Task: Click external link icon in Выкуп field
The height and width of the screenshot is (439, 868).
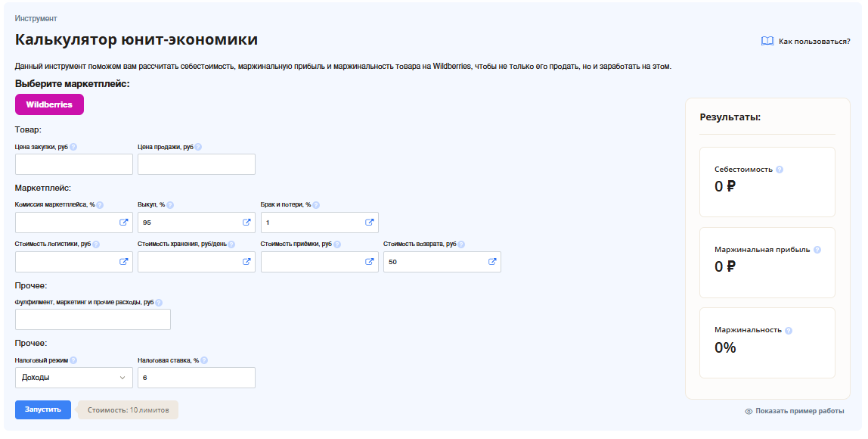Action: [x=246, y=223]
